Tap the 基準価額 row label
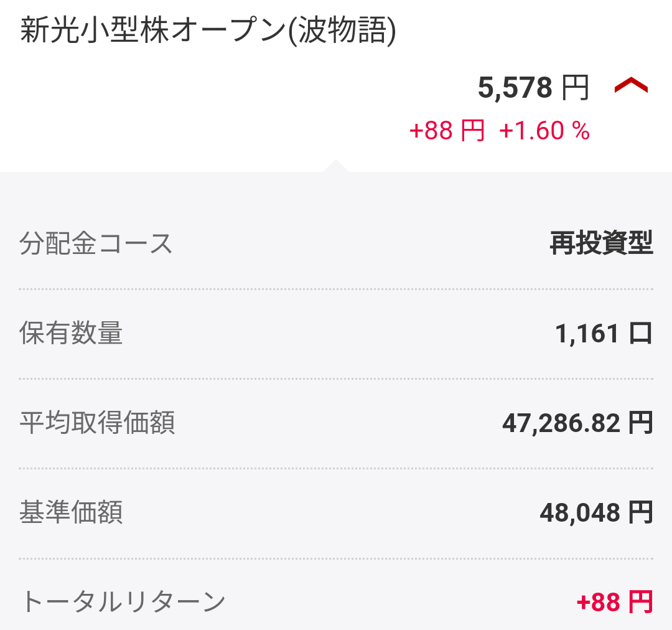672x630 pixels. point(71,513)
